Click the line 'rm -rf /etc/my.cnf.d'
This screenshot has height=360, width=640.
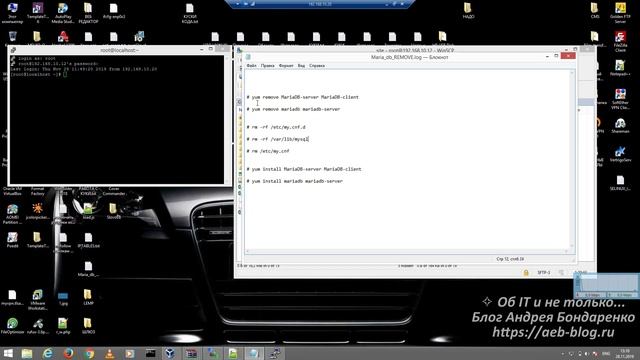pos(276,127)
